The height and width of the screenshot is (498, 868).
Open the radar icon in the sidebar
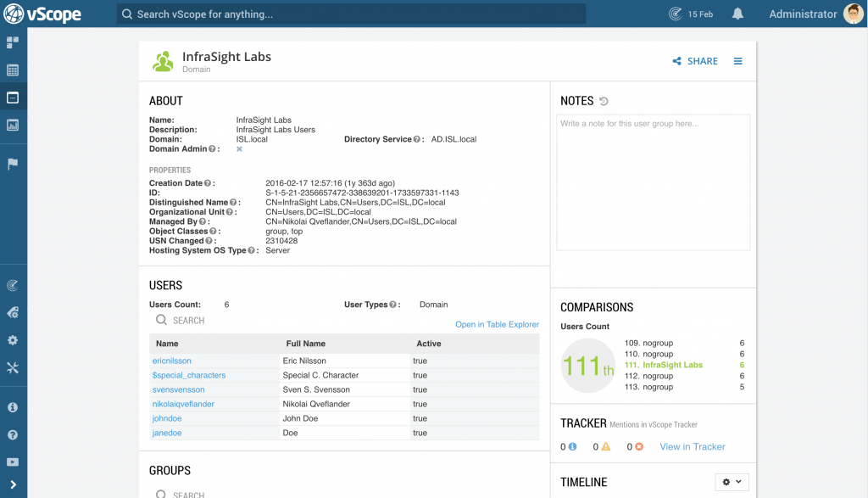click(x=13, y=286)
